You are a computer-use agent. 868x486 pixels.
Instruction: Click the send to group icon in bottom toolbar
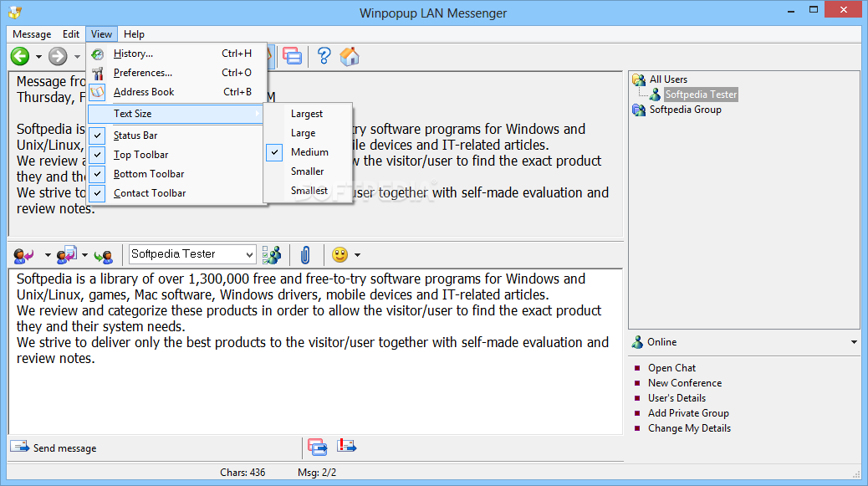coord(318,447)
